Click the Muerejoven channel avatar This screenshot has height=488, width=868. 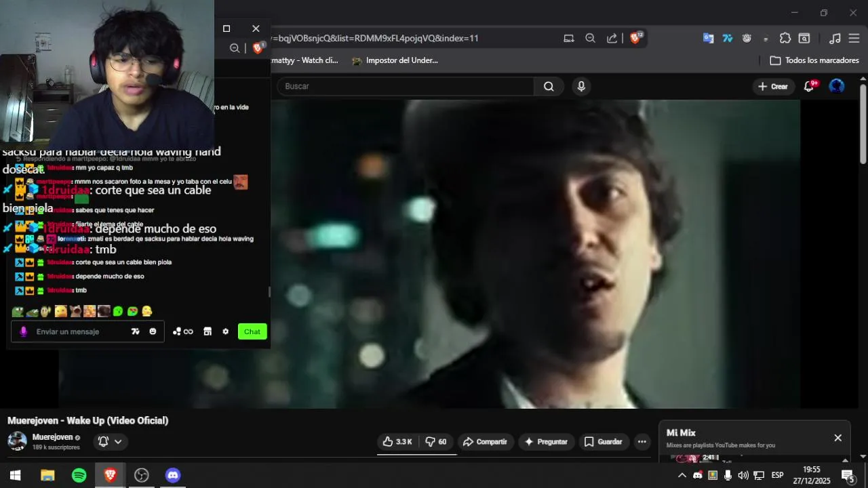tap(17, 441)
